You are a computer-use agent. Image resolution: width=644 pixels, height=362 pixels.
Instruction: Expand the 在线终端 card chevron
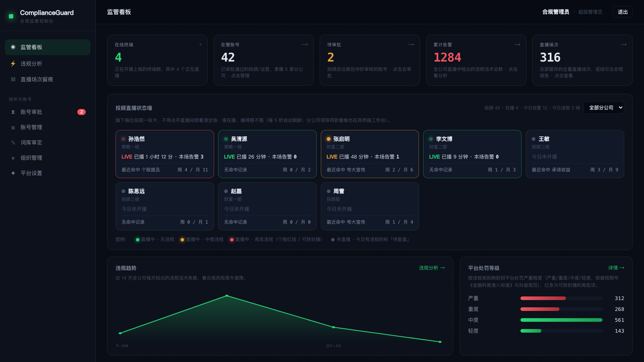click(x=200, y=45)
